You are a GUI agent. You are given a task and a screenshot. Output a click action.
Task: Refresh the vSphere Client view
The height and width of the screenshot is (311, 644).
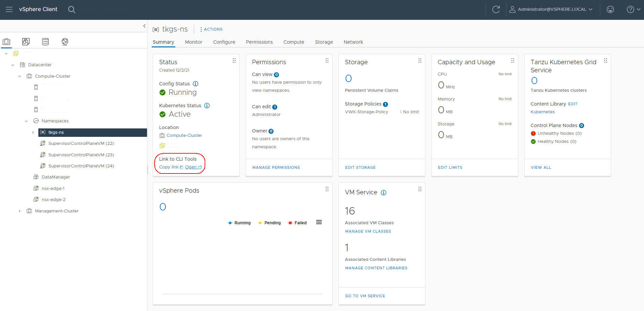click(496, 9)
